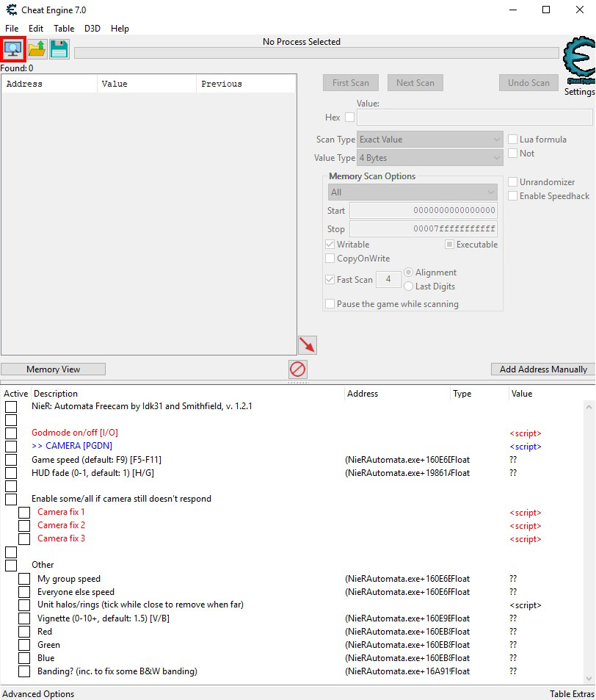Click the red circle clear list icon
The width and height of the screenshot is (596, 700).
click(x=297, y=369)
